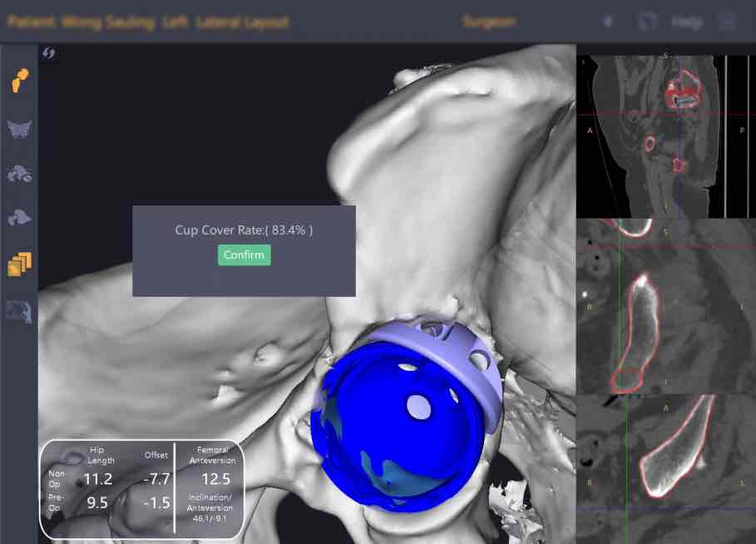Select the sagittal CT slice view

[665, 136]
